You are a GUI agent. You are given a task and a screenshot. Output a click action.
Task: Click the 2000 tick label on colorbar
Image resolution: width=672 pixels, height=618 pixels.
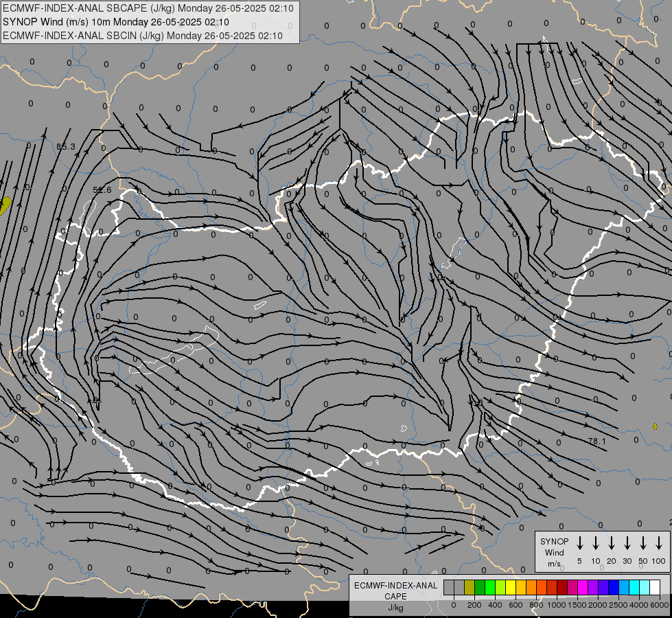[597, 605]
